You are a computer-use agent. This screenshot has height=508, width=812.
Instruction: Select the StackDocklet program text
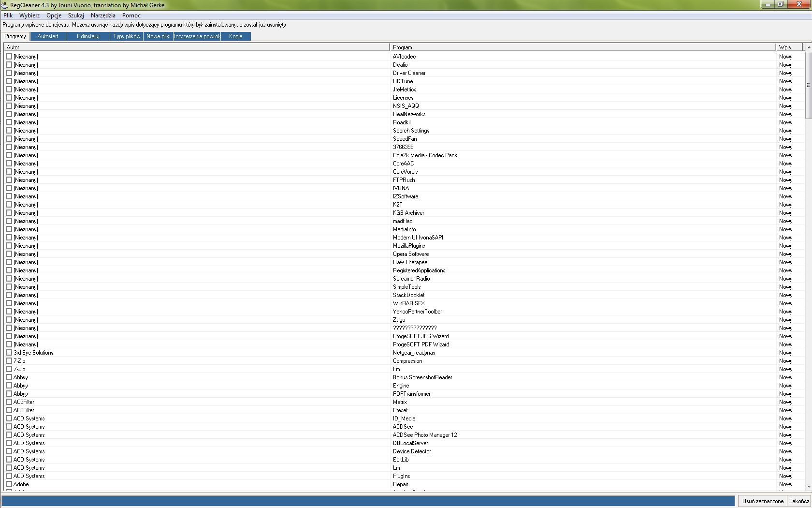(x=408, y=295)
